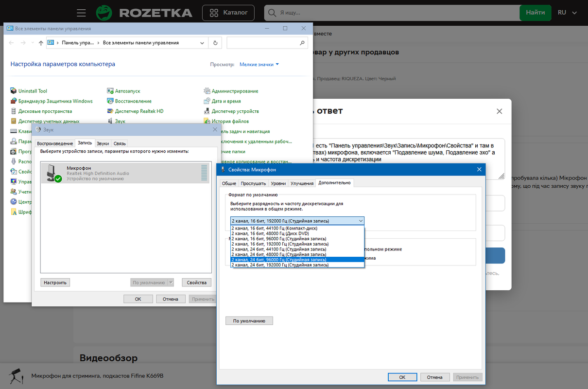The width and height of the screenshot is (588, 389).
Task: Open Дата и время icon
Action: (207, 101)
